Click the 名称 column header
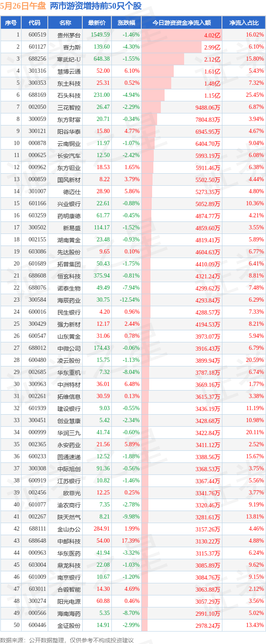Image resolution: width=266 pixels, height=644 pixels. click(65, 23)
